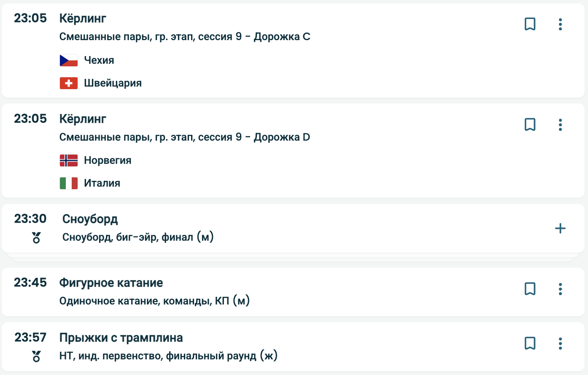Click the Italian flag icon
This screenshot has height=375, width=588.
[x=69, y=183]
